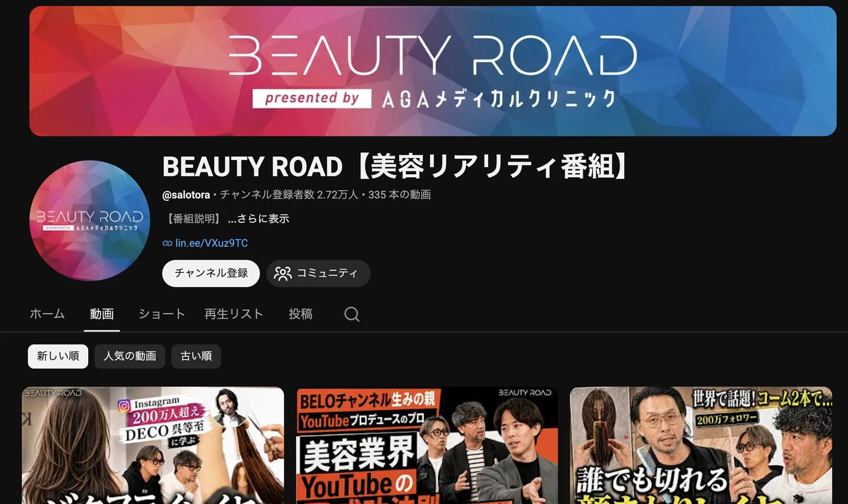
Task: Click the BEAUTY ROAD channel banner image
Action: click(433, 71)
